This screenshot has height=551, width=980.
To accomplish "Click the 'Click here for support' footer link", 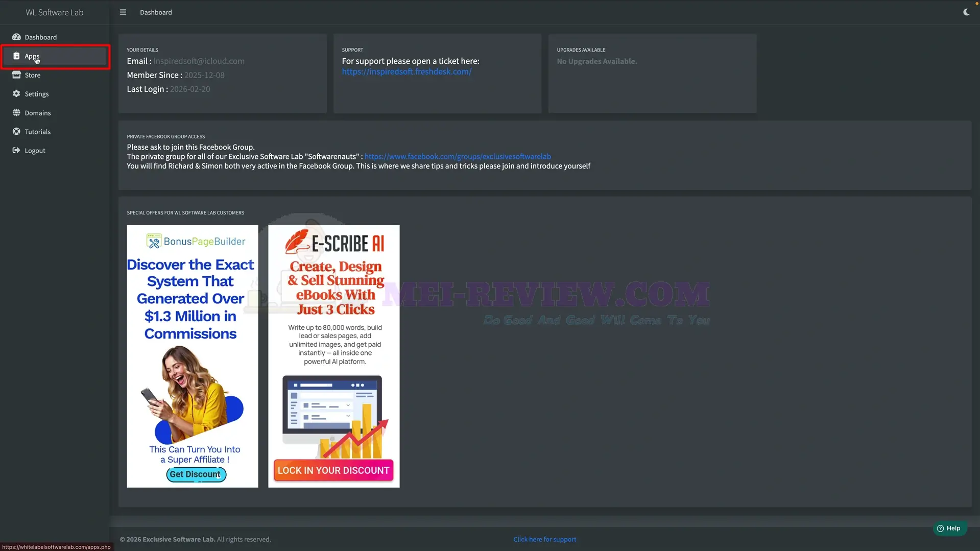I will click(544, 539).
